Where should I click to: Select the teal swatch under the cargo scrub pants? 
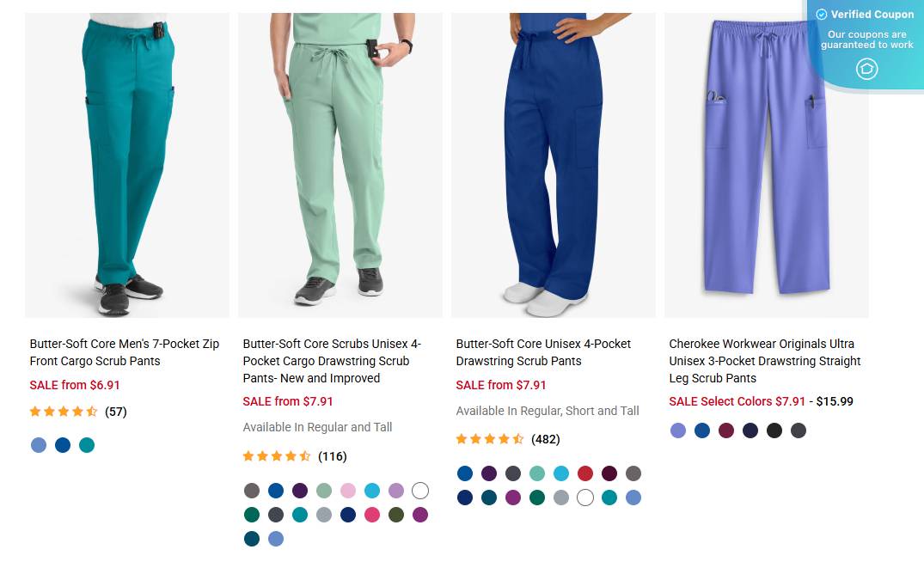point(87,445)
